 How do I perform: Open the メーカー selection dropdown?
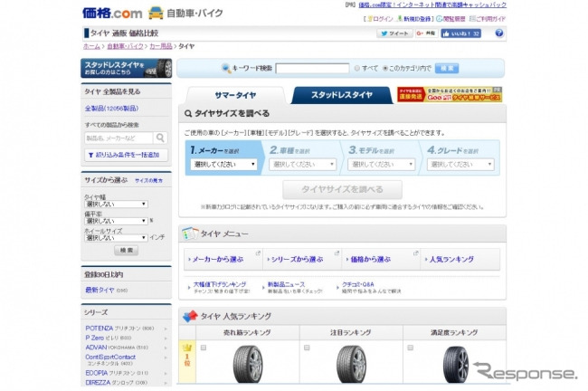tap(225, 165)
